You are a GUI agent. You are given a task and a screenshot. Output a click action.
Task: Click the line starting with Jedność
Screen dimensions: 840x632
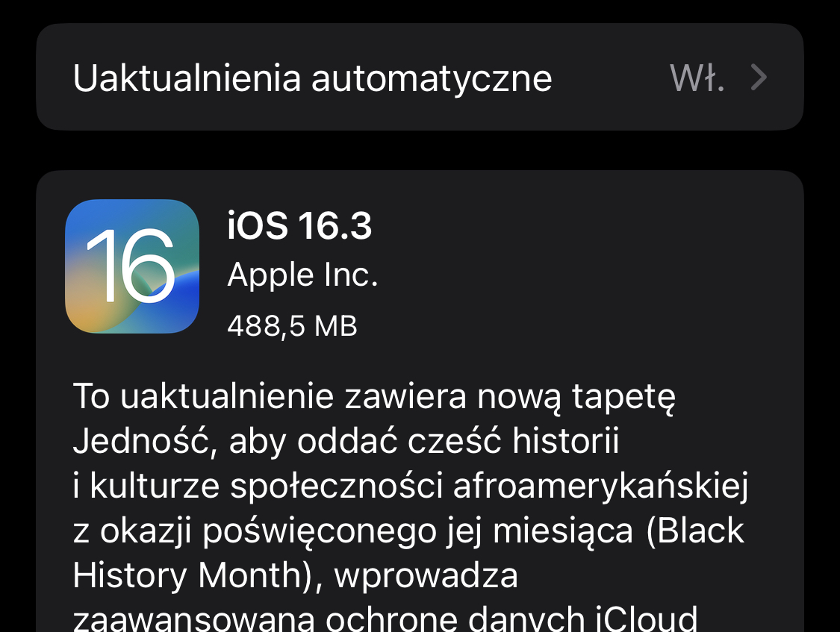tap(346, 442)
